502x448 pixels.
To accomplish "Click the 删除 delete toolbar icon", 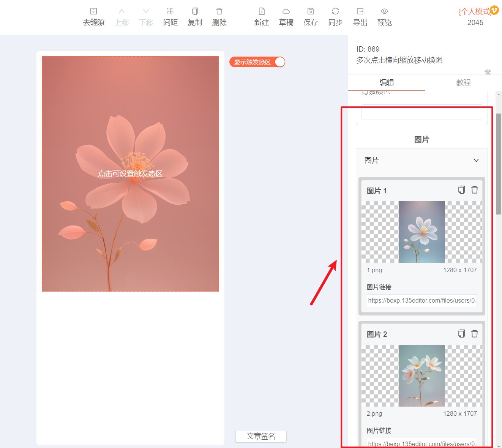I will (219, 11).
